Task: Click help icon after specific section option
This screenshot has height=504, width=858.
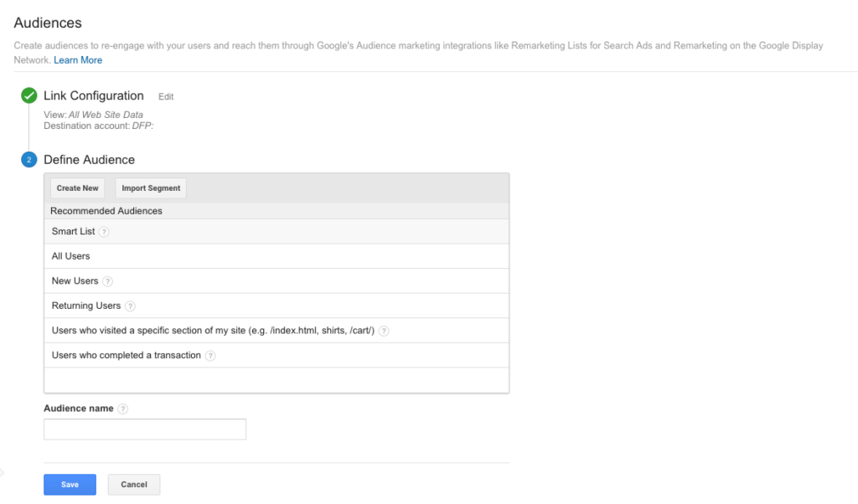Action: 384,331
